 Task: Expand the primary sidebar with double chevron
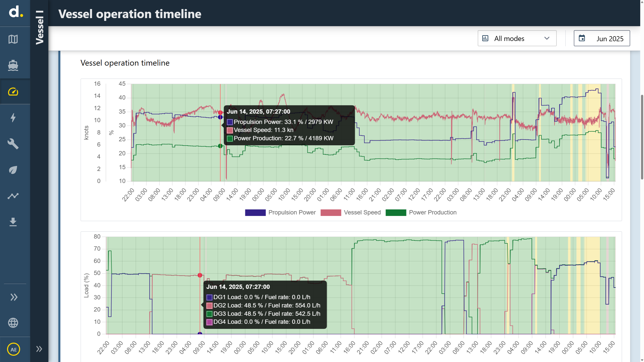coord(14,297)
